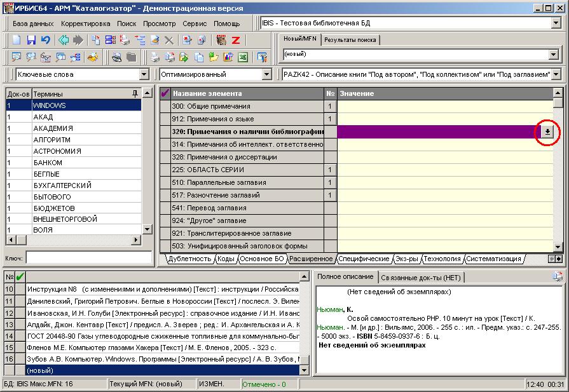
Task: Click the magnifier over tree diagram search icon
Action: 75,57
